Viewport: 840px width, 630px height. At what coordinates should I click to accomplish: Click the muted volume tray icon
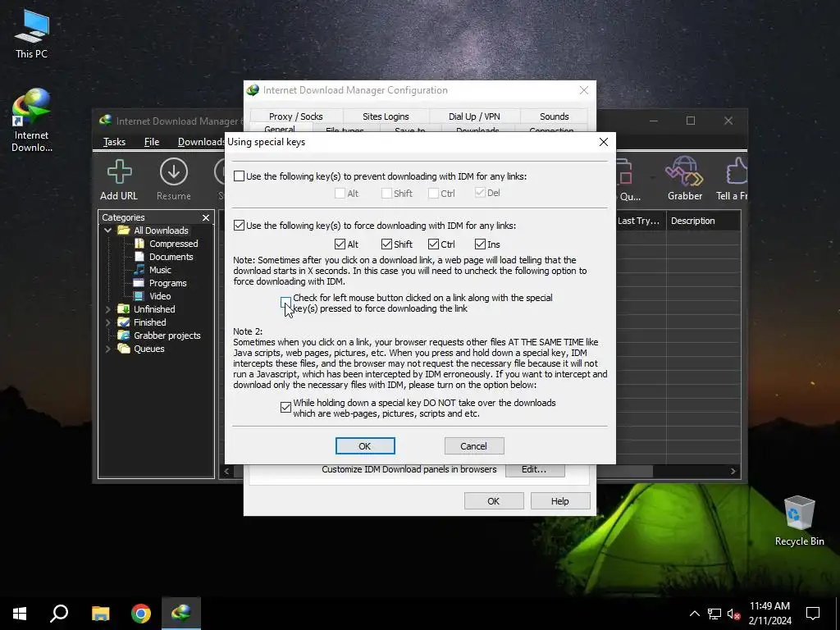pyautogui.click(x=734, y=614)
